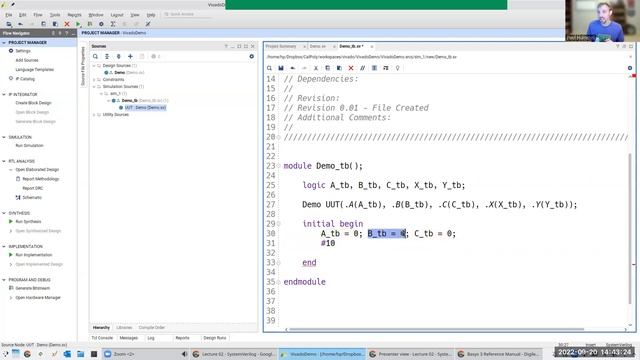640x360 pixels.
Task: Click the Run green play icon in main toolbar
Action: pos(78,24)
